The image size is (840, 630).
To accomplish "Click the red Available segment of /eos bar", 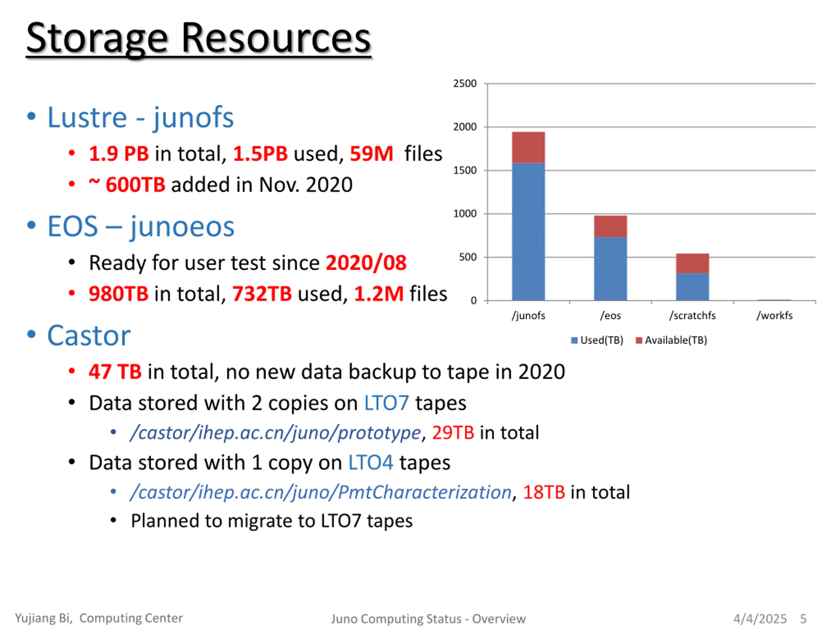I will coord(610,226).
